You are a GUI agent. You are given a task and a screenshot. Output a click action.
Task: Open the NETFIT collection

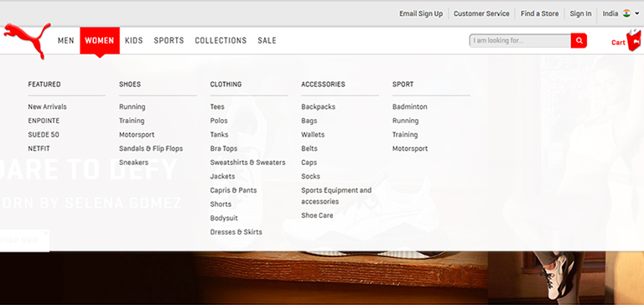[39, 148]
